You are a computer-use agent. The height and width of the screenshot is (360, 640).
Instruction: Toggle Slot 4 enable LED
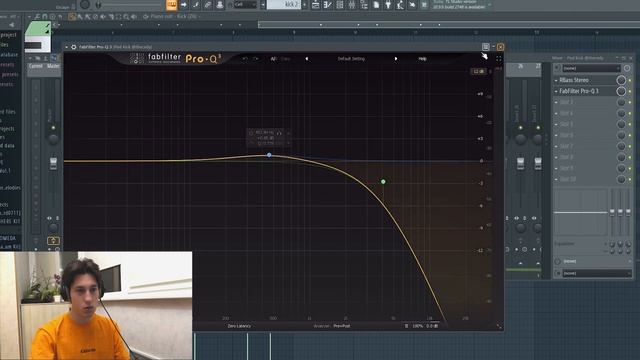[630, 113]
